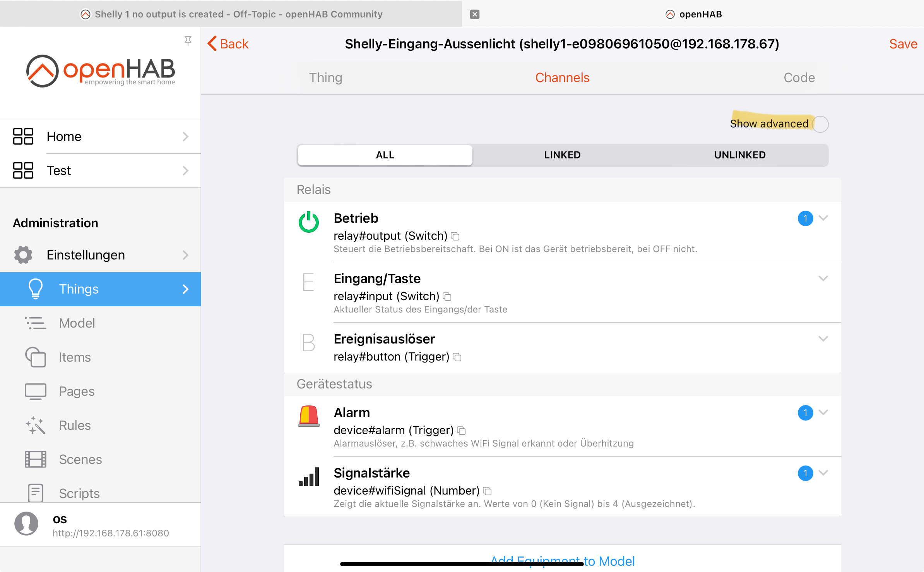Click the Einstellungen gear icon
This screenshot has width=924, height=572.
pyautogui.click(x=23, y=255)
